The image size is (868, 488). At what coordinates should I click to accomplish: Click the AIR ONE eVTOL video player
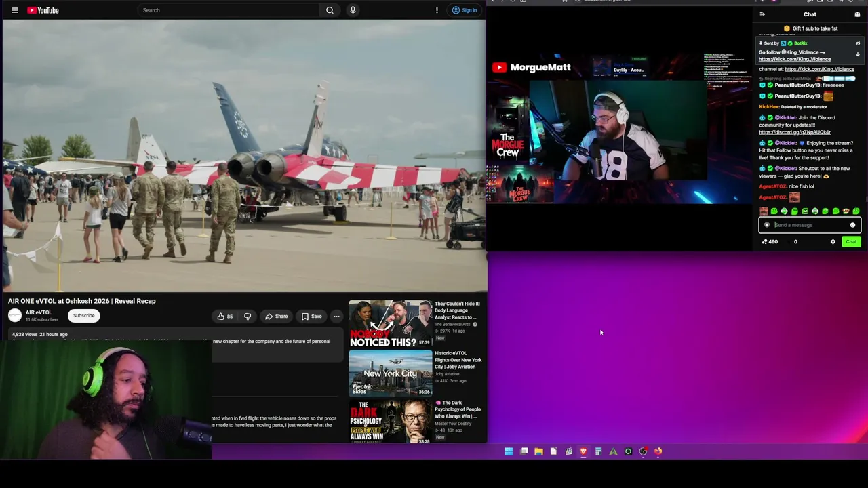point(244,156)
